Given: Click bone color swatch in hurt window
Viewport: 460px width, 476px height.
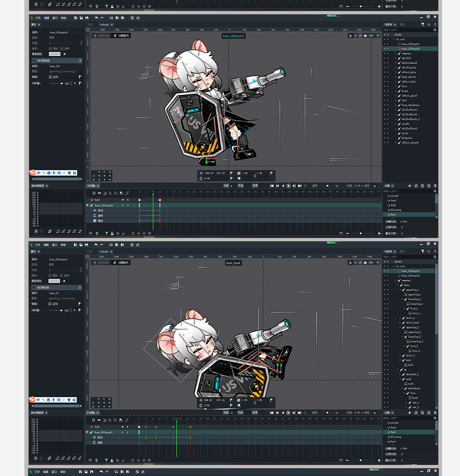Looking at the screenshot, I should point(55,54).
